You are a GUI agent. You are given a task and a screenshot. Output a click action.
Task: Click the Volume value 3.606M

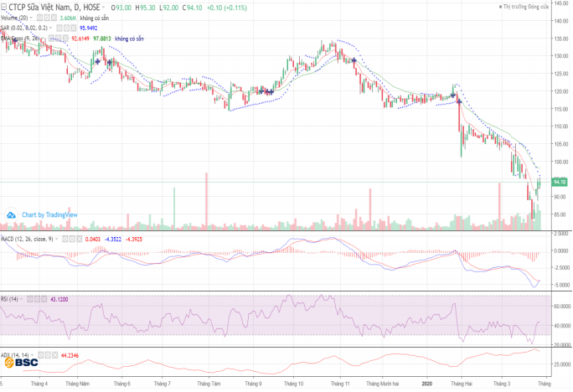tap(68, 18)
